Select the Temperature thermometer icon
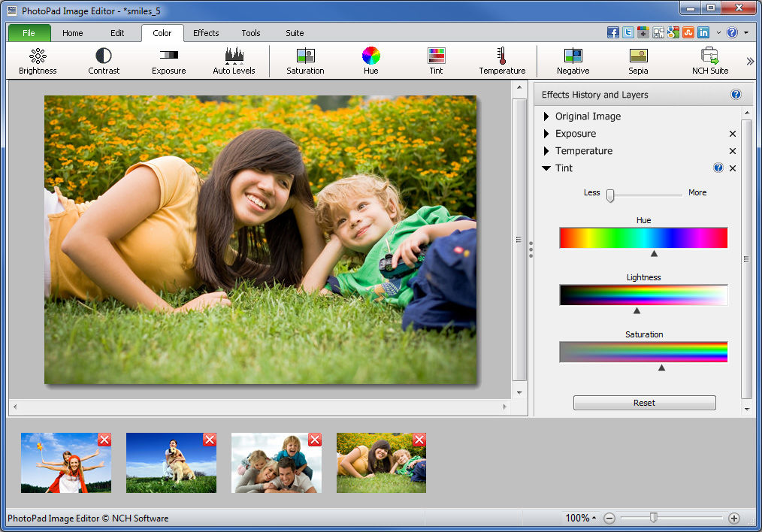 click(x=502, y=56)
